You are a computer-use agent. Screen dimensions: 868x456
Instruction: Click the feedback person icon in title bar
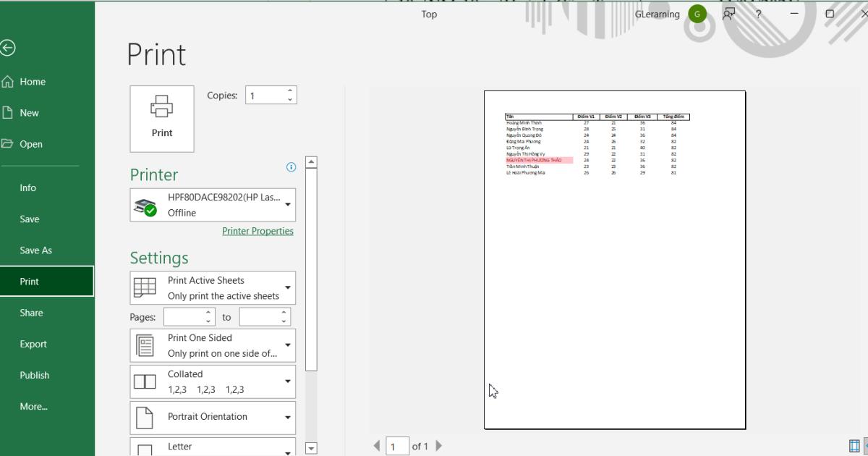pyautogui.click(x=729, y=14)
